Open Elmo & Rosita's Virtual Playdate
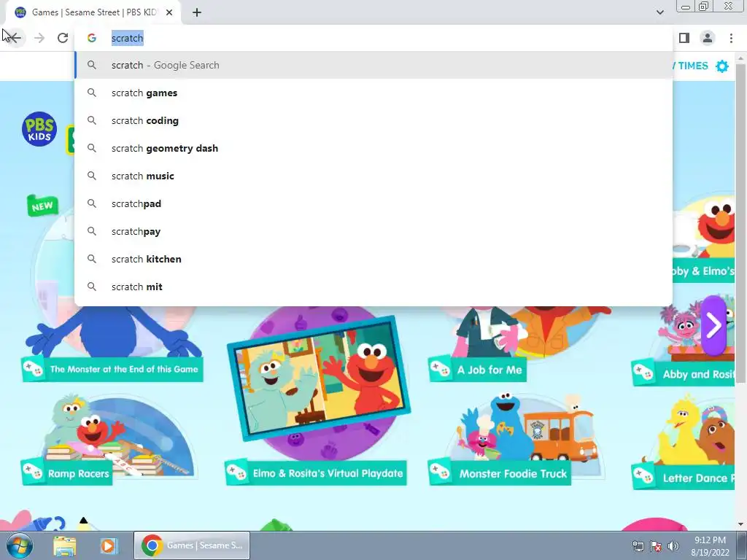Screen dimensions: 747x560 pos(316,473)
